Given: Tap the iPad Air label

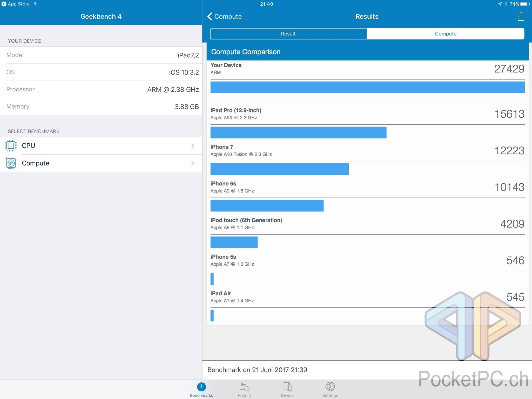Looking at the screenshot, I should (x=221, y=294).
